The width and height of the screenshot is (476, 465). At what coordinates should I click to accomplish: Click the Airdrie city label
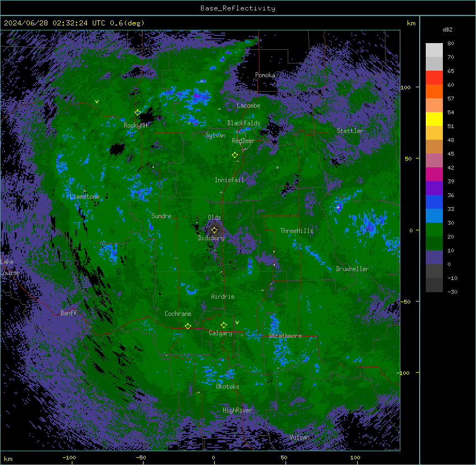coord(223,297)
